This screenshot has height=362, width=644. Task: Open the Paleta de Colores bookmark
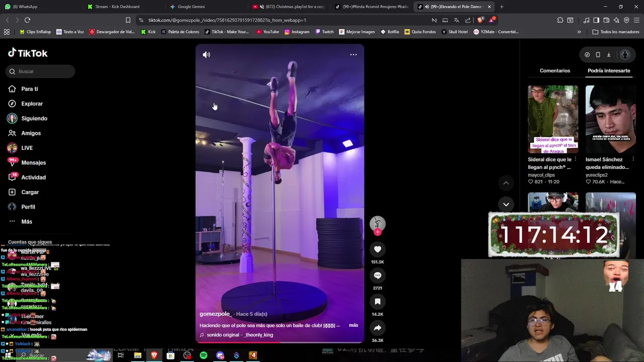pyautogui.click(x=180, y=32)
